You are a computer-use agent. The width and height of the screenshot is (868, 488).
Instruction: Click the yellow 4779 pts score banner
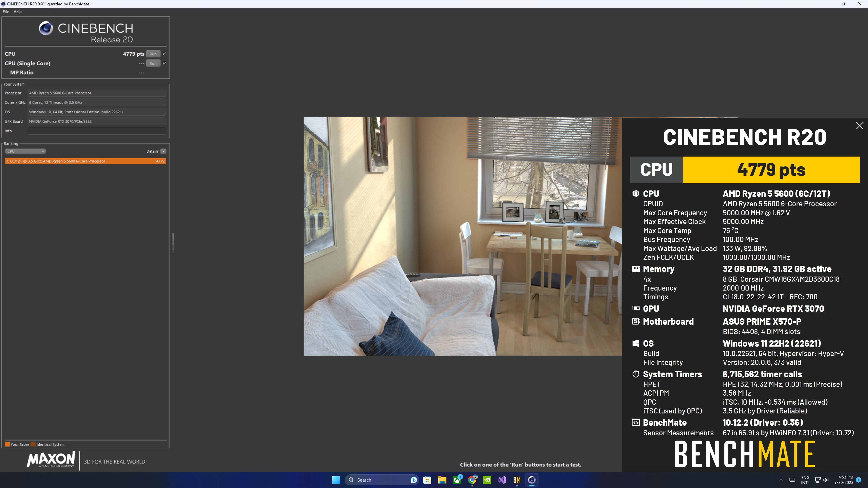coord(771,170)
